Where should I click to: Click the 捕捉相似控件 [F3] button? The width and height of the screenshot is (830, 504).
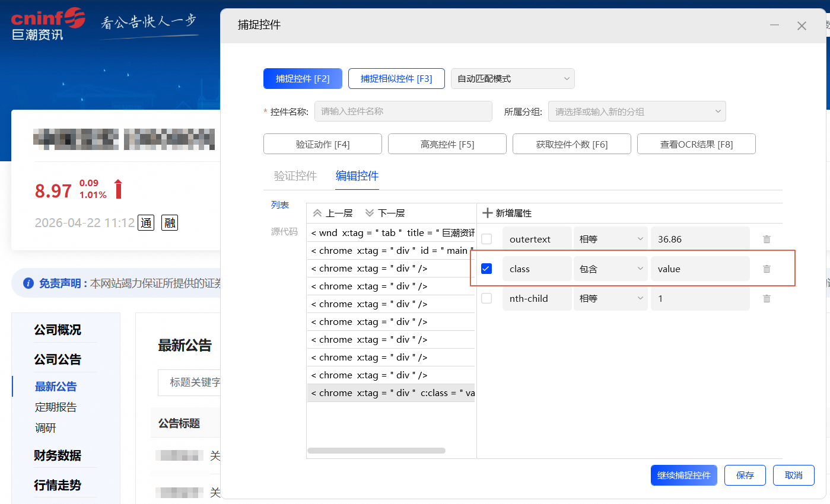point(396,78)
